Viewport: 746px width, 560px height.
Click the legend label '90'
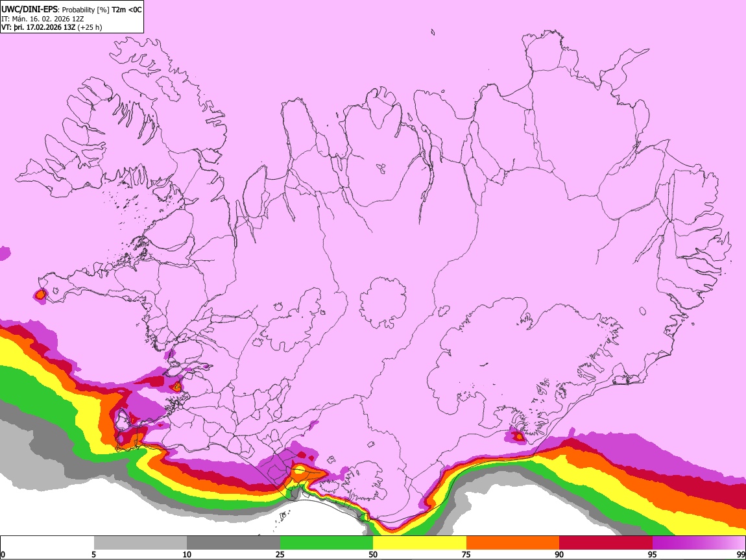pos(559,554)
